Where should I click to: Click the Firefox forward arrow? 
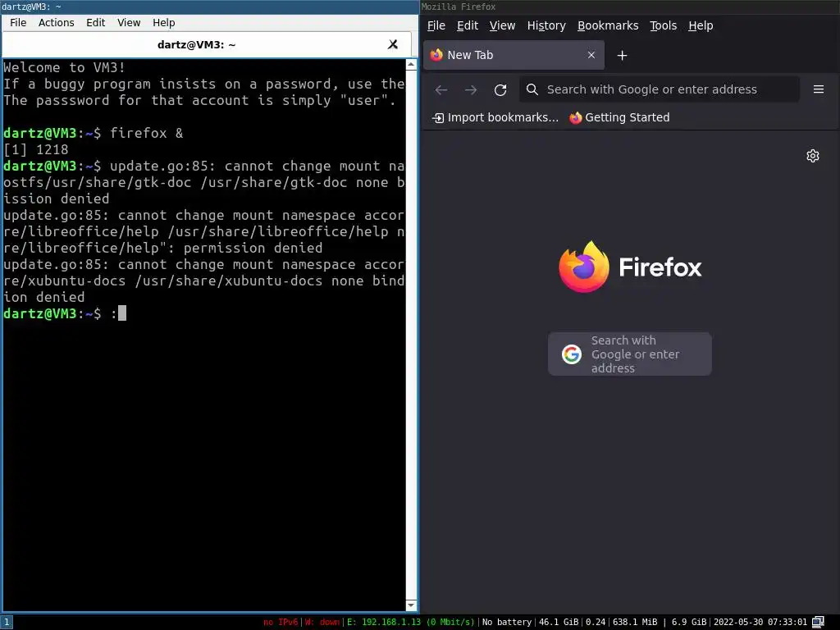(471, 89)
